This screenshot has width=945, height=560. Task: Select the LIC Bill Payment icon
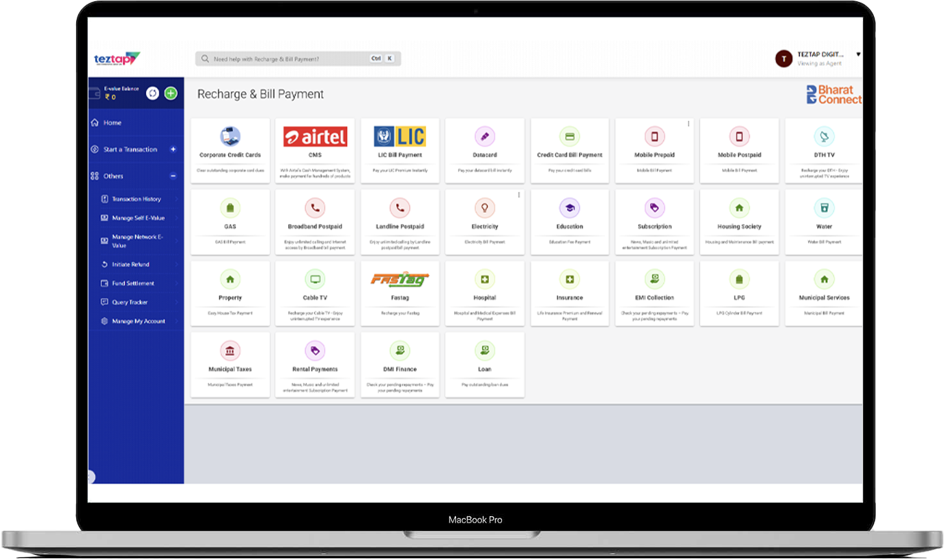pyautogui.click(x=400, y=136)
